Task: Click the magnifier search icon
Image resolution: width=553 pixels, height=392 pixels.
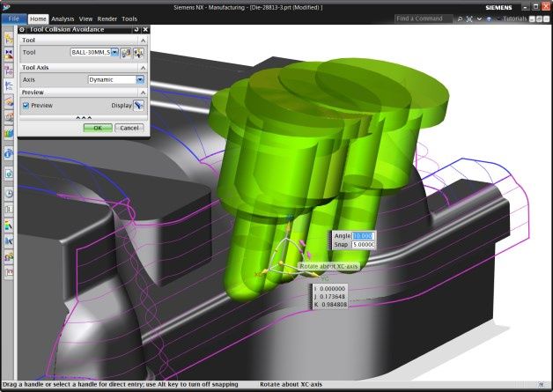Action: point(460,19)
